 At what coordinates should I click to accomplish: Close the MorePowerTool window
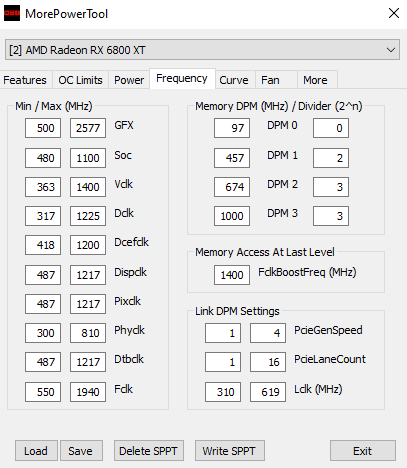click(394, 13)
